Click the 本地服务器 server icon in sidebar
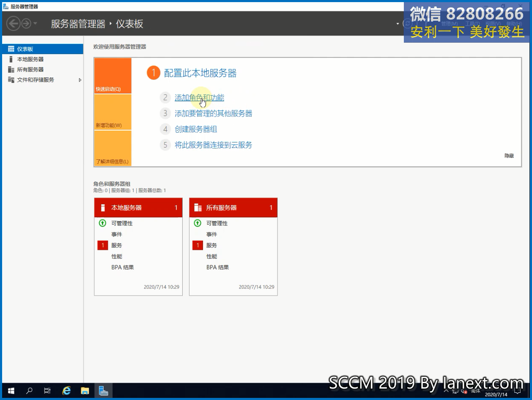 pos(11,59)
